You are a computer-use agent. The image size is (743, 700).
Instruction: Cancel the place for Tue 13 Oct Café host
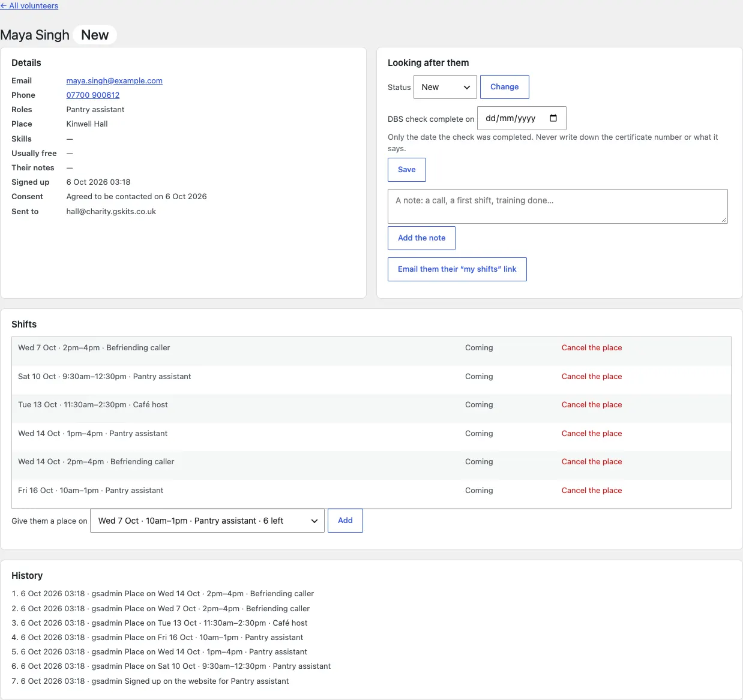click(x=591, y=405)
